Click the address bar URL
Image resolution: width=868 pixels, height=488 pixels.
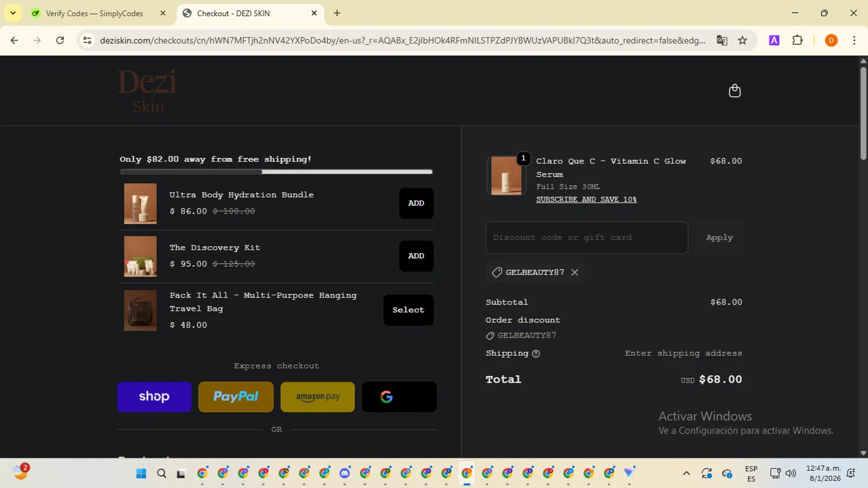(403, 41)
